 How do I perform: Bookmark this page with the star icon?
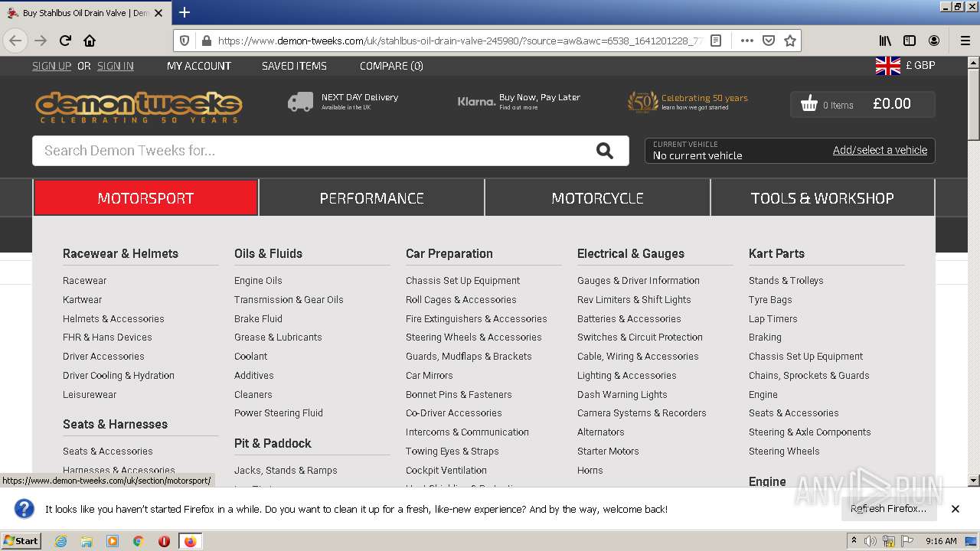[790, 41]
